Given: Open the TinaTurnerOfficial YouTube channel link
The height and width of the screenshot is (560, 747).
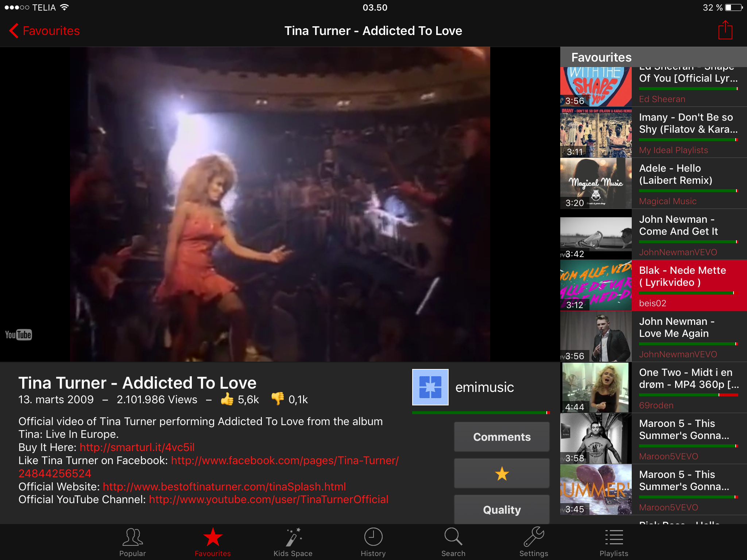Looking at the screenshot, I should click(x=269, y=499).
